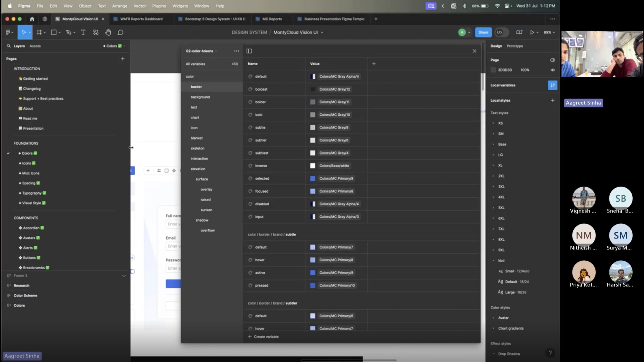Select the Hand tool
Viewport: 644px width, 362px height.
coord(108,32)
